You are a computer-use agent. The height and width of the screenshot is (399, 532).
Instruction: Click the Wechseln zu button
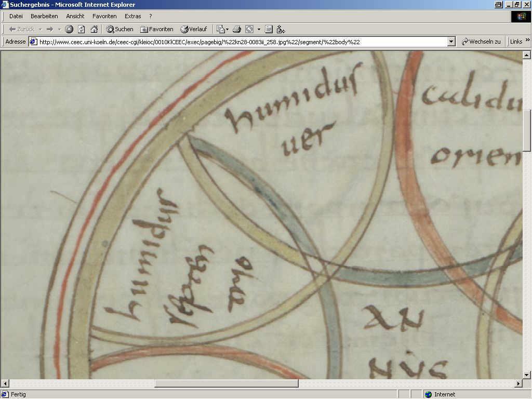pyautogui.click(x=481, y=42)
